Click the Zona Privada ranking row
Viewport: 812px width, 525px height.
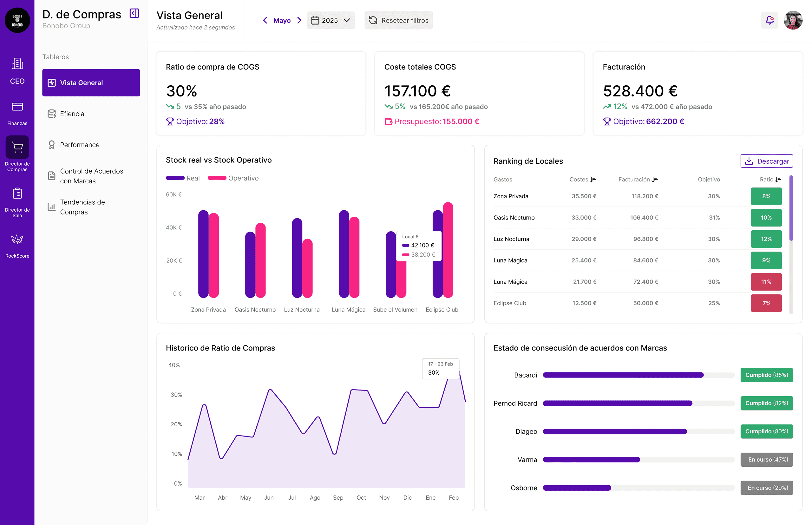point(638,196)
